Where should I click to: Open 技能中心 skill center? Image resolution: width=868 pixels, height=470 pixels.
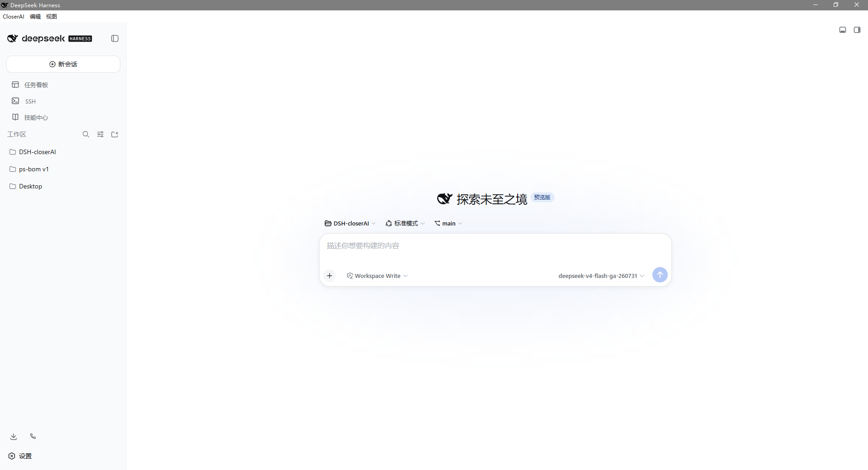click(x=63, y=117)
